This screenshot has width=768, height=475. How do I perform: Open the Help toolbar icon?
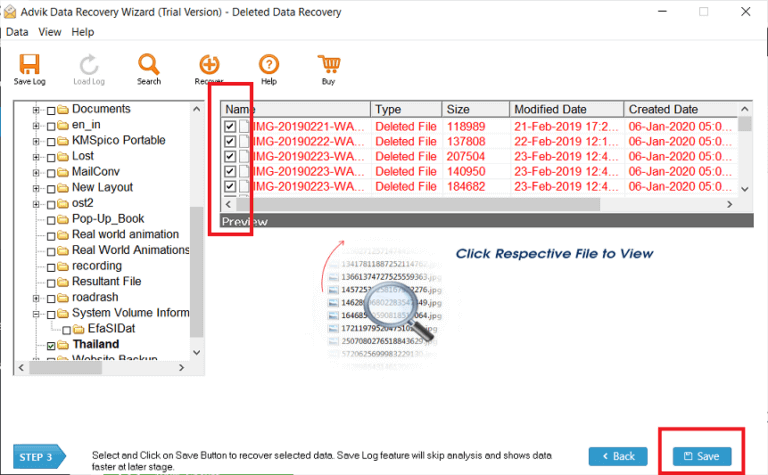[269, 65]
